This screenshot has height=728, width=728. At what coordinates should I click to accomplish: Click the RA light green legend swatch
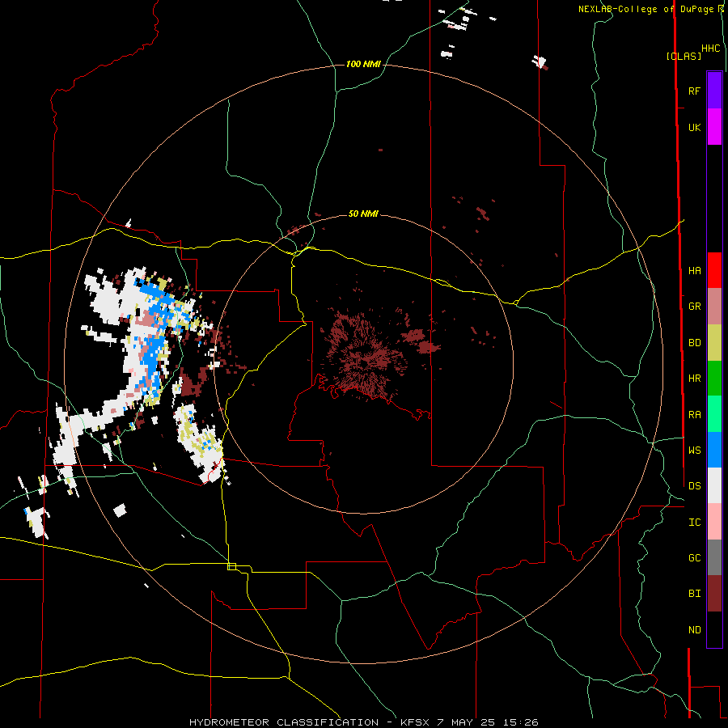(x=714, y=414)
